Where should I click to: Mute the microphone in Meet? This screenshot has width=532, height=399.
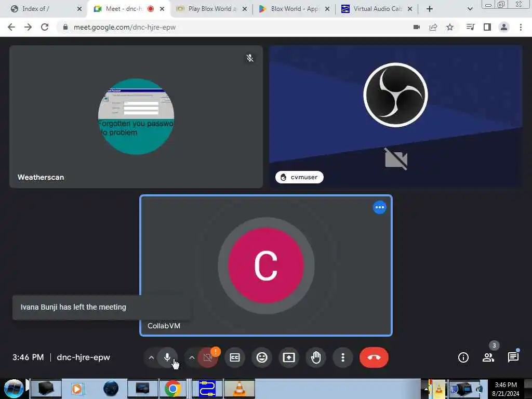167,357
